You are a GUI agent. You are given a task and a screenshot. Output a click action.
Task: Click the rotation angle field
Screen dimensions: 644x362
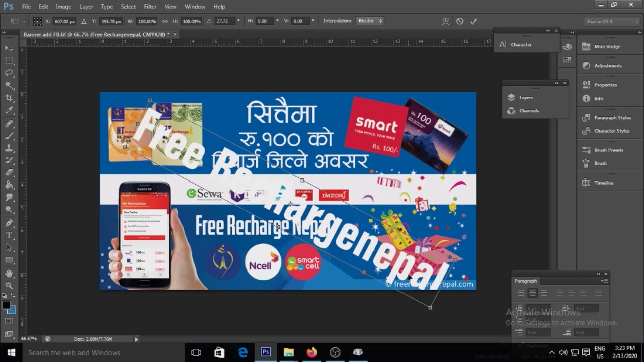pyautogui.click(x=225, y=21)
